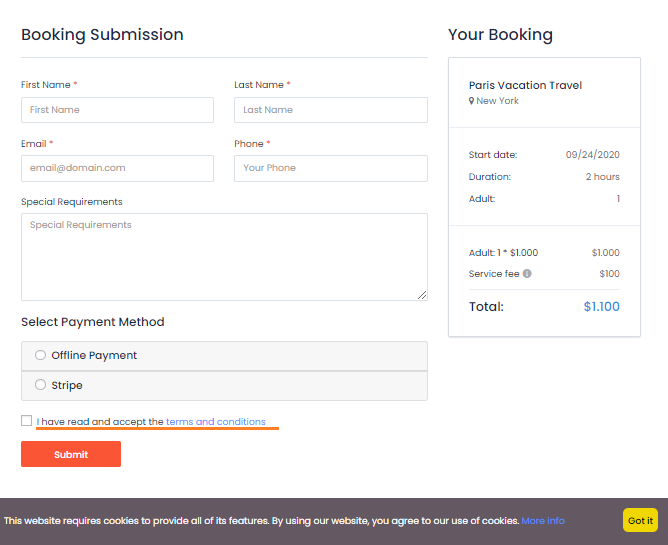Screen dimensions: 668x545
Task: Click inside the Special Requirements text area
Action: pos(224,256)
